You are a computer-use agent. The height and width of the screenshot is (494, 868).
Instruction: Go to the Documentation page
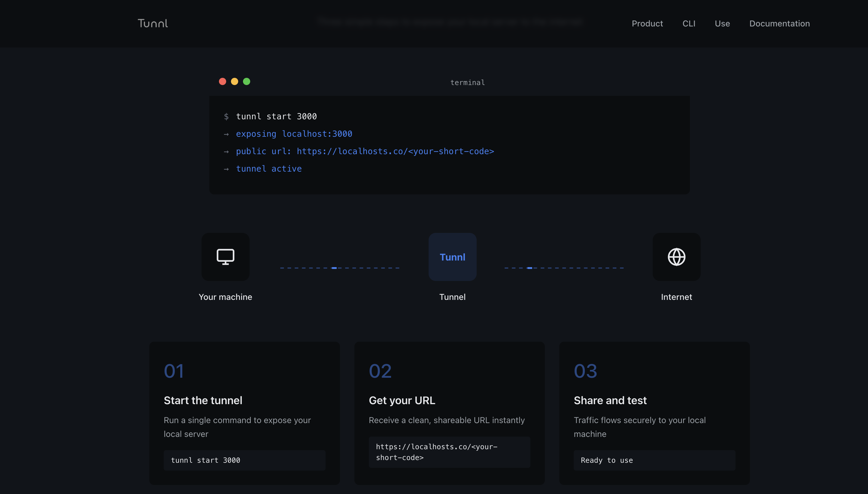779,23
